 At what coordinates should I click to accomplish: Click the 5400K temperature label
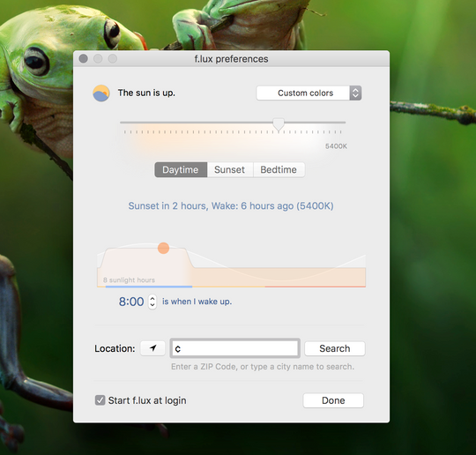point(336,146)
